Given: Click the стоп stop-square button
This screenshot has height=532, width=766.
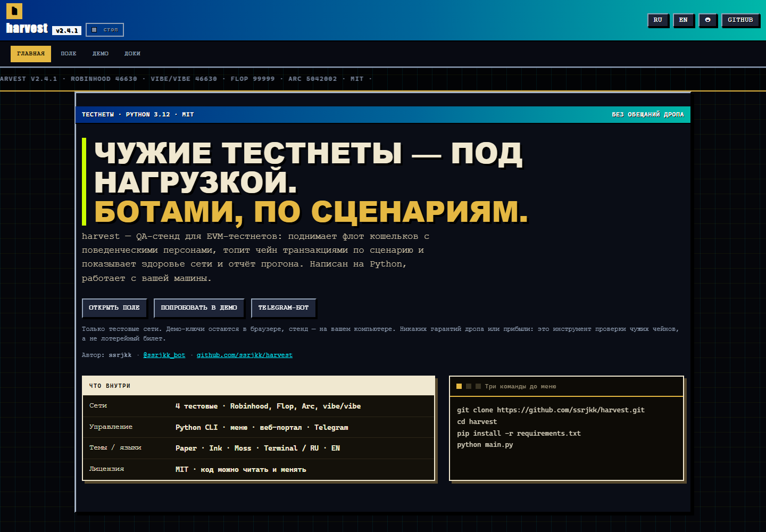Looking at the screenshot, I should [105, 30].
